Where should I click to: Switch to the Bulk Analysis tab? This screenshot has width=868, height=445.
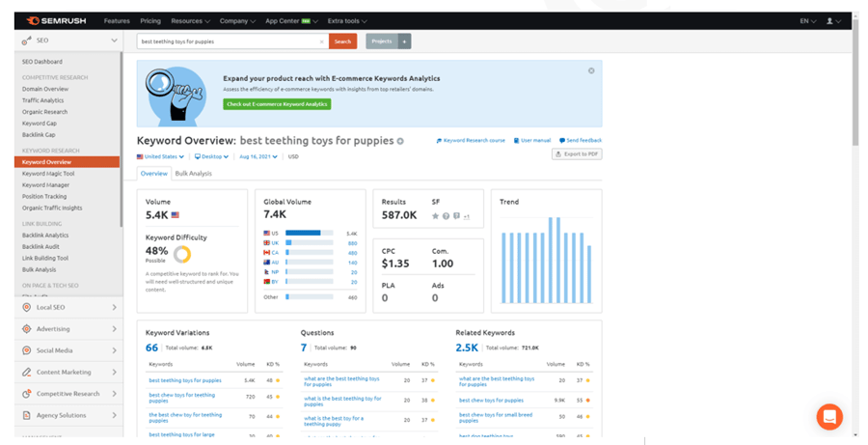pos(193,174)
